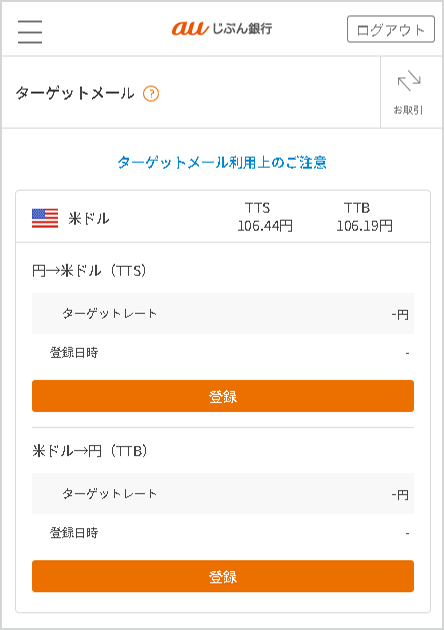Click the US flag icon
Viewport: 444px width, 630px height.
[45, 218]
